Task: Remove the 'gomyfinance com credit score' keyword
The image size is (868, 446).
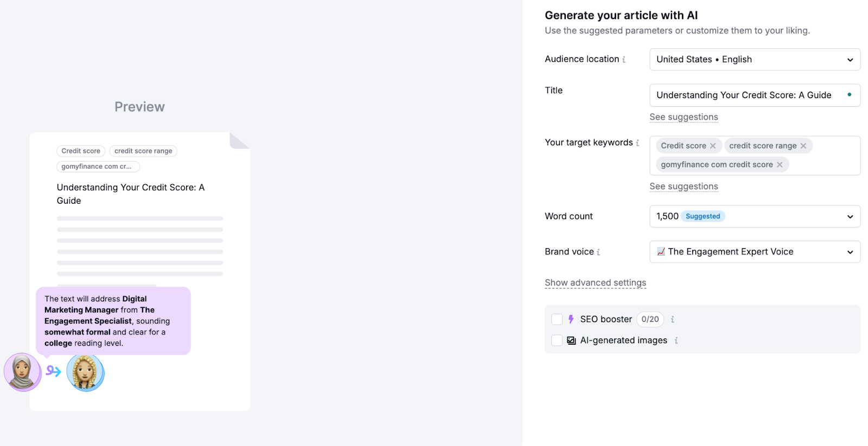Action: [x=780, y=165]
